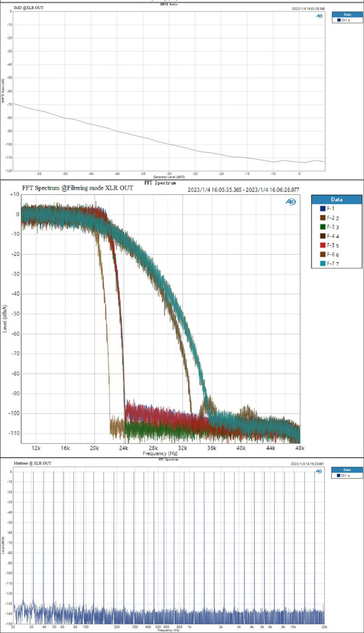Viewport: 364px width, 633px height.
Task: Click the Generator Level (dBFS) axis label
Action: tap(168, 177)
